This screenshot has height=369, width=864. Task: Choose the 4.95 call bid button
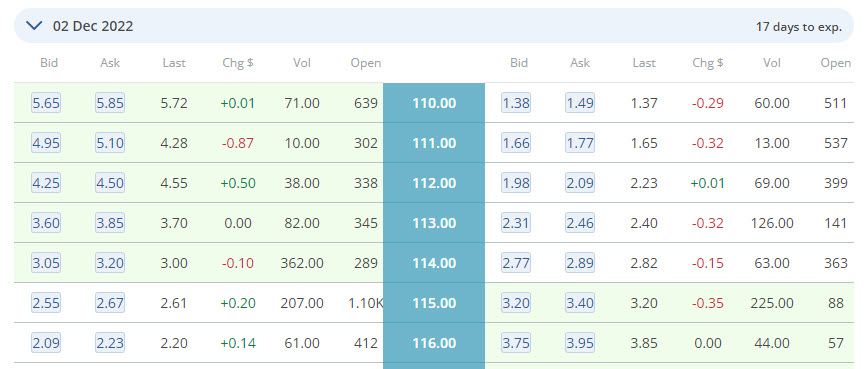point(46,143)
